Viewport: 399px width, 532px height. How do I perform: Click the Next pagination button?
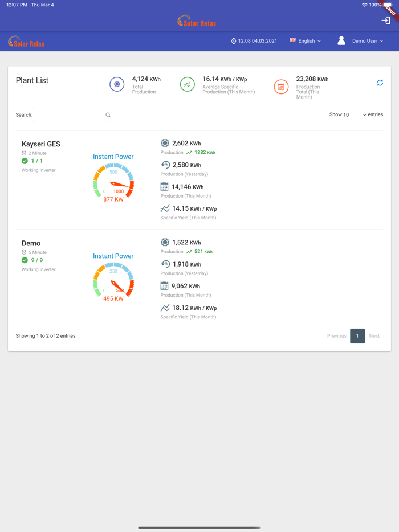tap(374, 336)
